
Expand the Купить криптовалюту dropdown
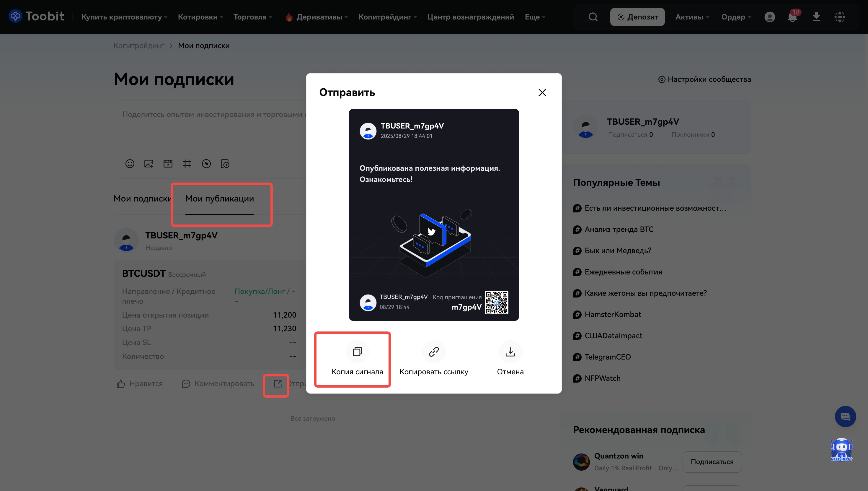[124, 17]
